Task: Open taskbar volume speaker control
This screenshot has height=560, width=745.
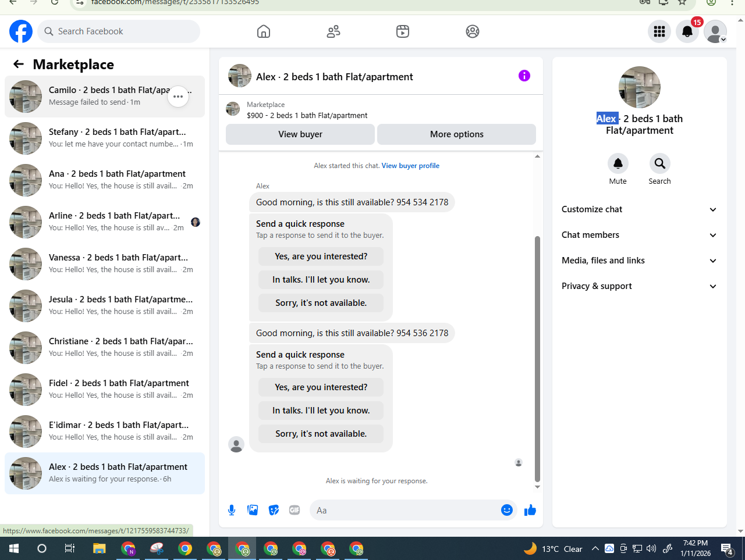Action: pyautogui.click(x=651, y=548)
